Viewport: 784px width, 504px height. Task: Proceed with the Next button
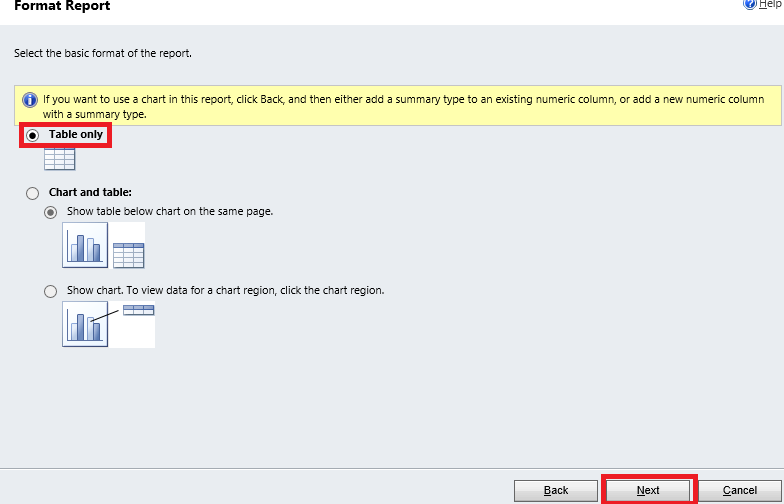coord(648,490)
